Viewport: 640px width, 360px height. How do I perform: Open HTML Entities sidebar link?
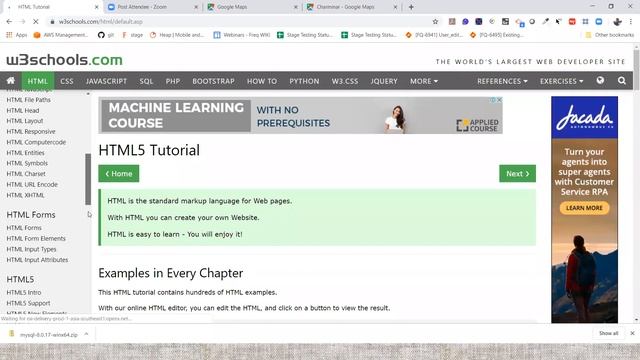pos(25,153)
